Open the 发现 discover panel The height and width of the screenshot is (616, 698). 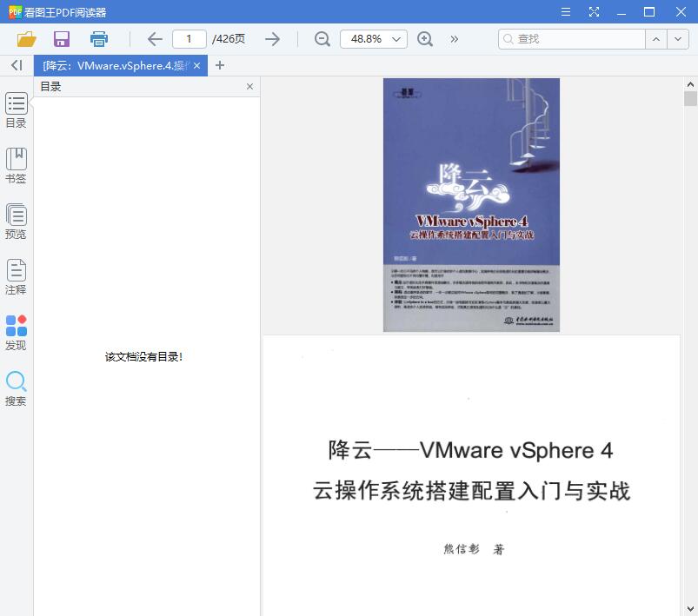(16, 333)
